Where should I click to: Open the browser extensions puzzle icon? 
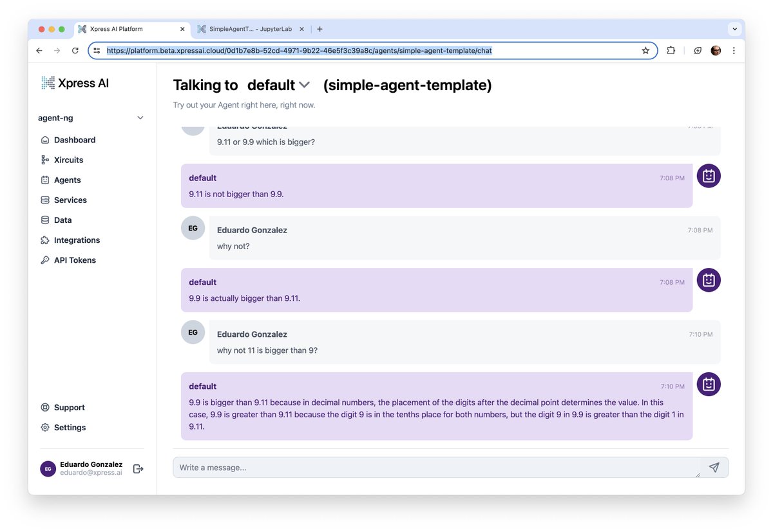(x=671, y=50)
